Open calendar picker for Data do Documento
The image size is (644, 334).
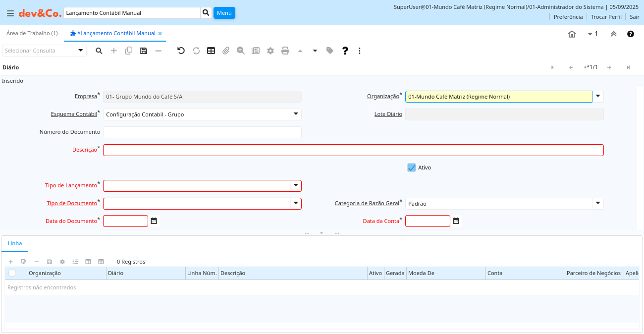(154, 221)
